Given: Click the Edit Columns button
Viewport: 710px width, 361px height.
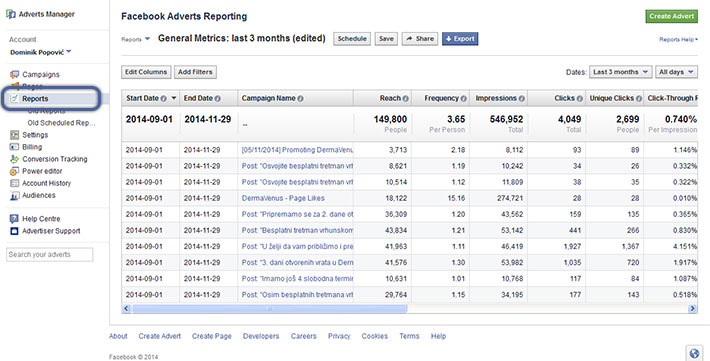Looking at the screenshot, I should (146, 72).
